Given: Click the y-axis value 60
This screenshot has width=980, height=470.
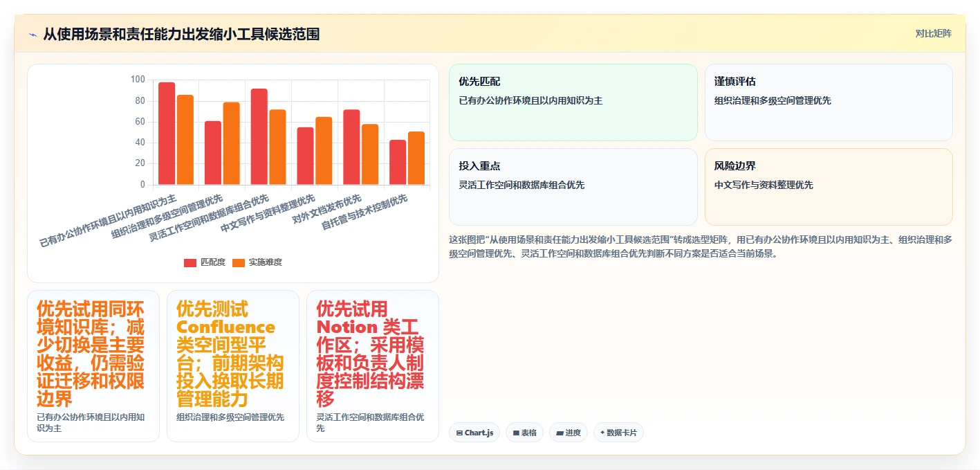Looking at the screenshot, I should coord(140,122).
